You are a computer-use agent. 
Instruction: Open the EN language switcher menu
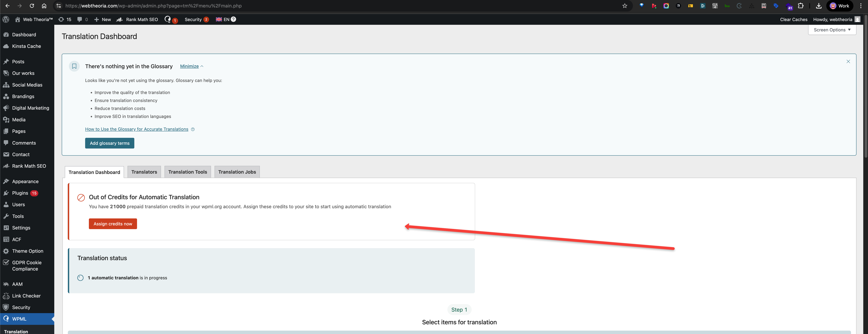(x=223, y=19)
